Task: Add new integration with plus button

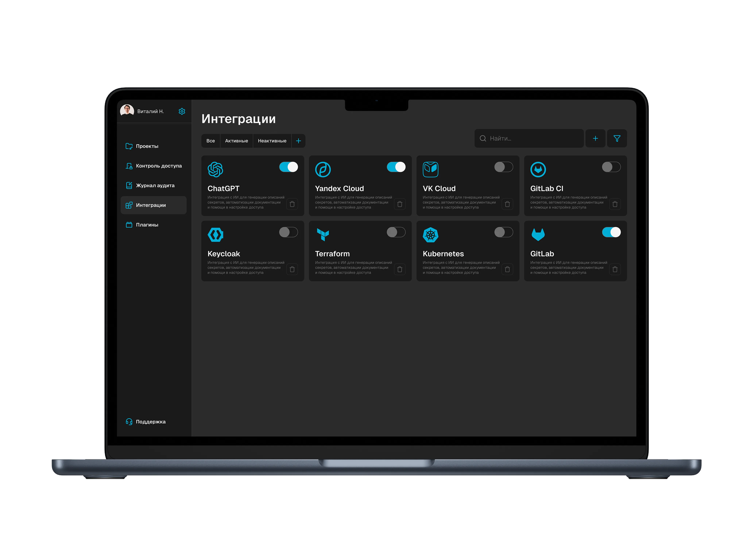Action: point(595,138)
